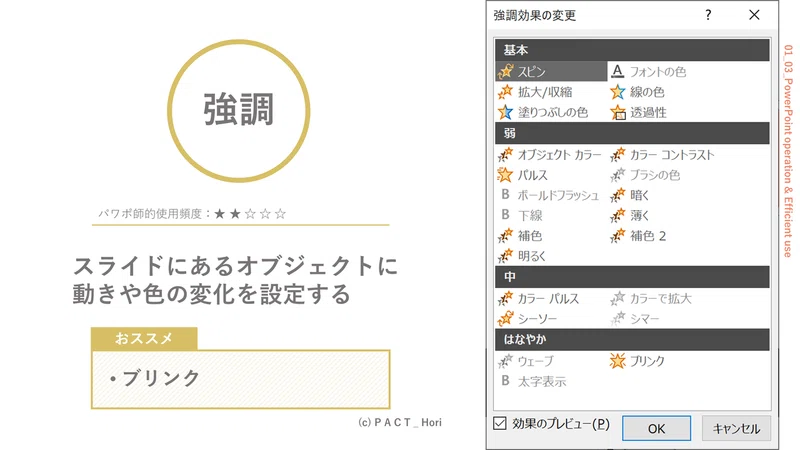The height and width of the screenshot is (450, 800).
Task: Click the 中 category header
Action: [x=632, y=277]
